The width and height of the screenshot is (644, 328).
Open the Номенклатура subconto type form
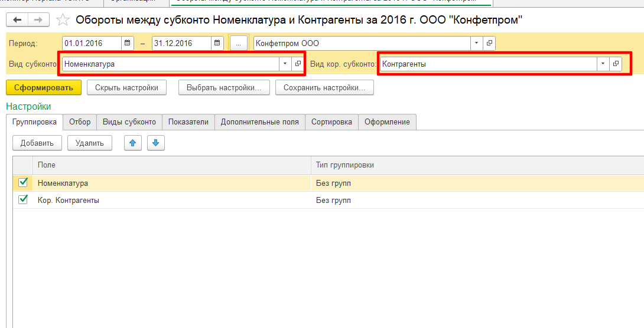click(x=298, y=64)
